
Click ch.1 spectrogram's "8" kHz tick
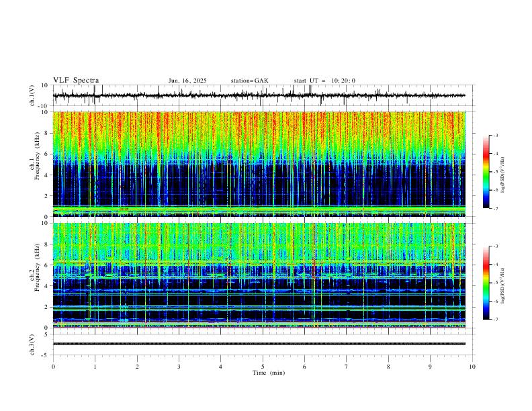[x=46, y=133]
